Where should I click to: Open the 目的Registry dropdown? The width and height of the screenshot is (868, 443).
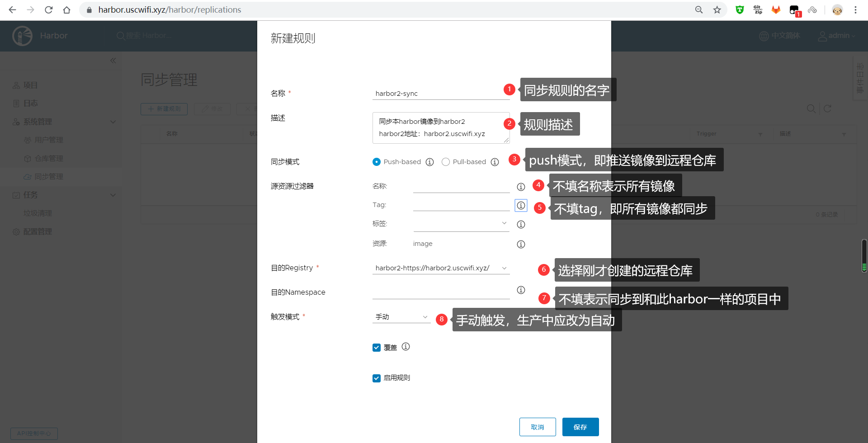click(x=441, y=268)
